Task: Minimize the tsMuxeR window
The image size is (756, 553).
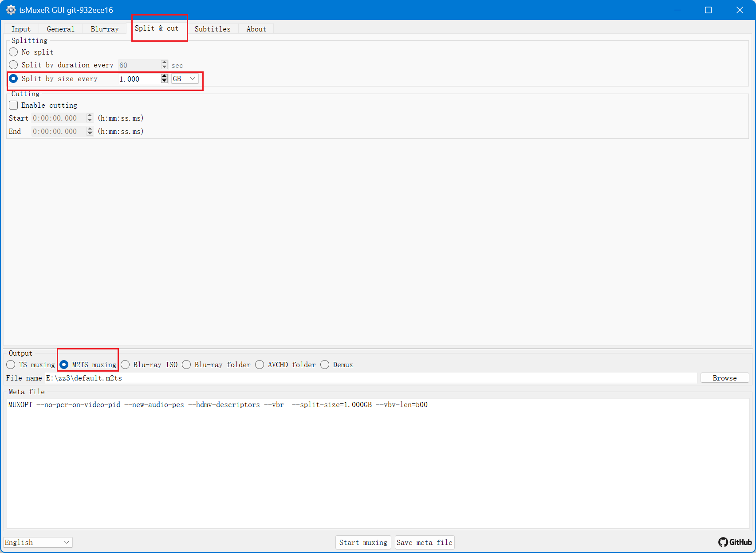Action: pyautogui.click(x=677, y=10)
